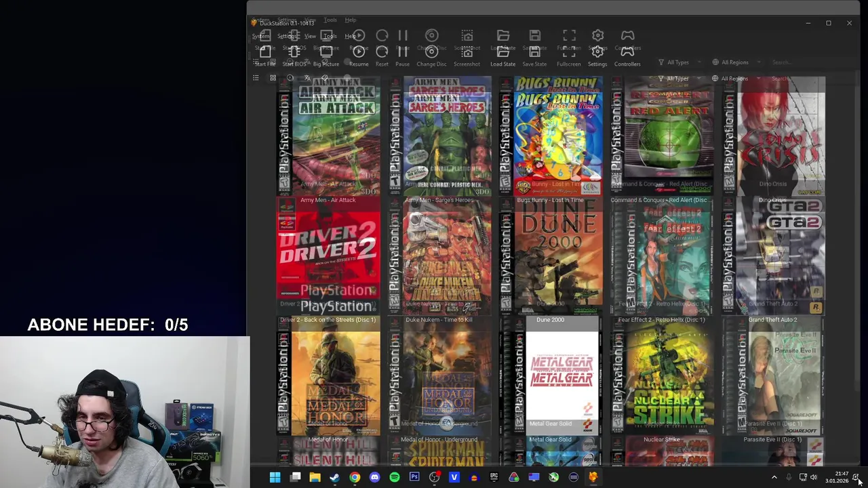Image resolution: width=868 pixels, height=488 pixels.
Task: Select the Grand Theft Auto 2 cover
Action: point(773,264)
